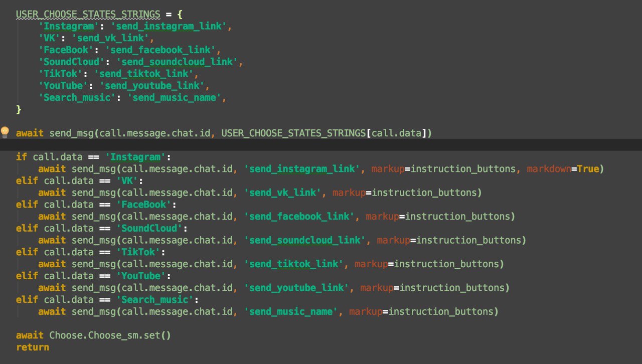Click the 'send_vk_link' dictionary value
Screen dimensions: 642x364
click(x=110, y=38)
